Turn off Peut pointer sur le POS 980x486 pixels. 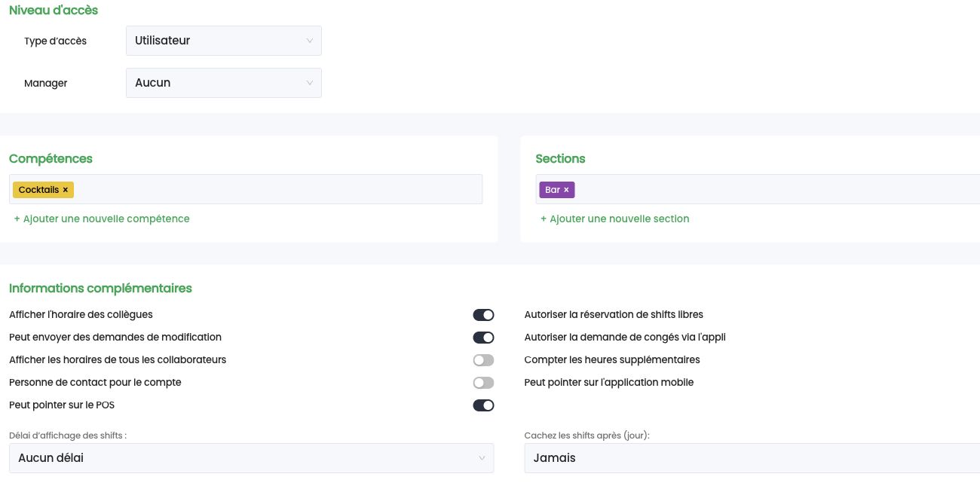click(x=483, y=405)
